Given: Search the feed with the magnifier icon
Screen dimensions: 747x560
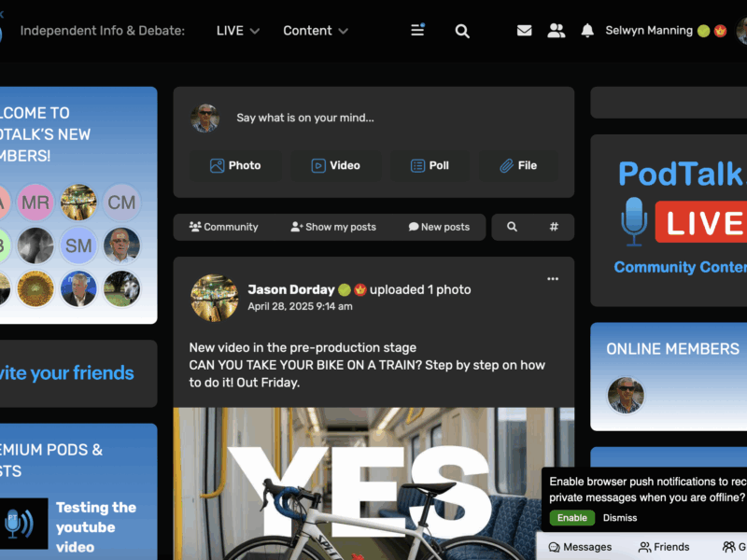Looking at the screenshot, I should pos(512,227).
